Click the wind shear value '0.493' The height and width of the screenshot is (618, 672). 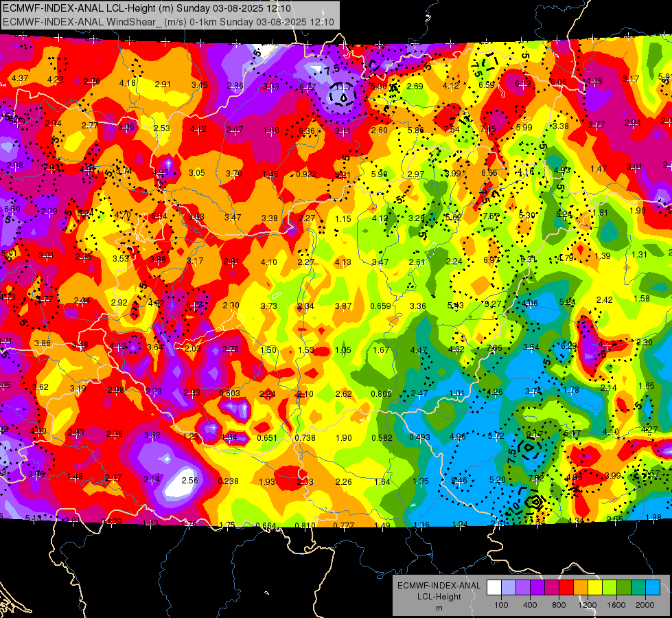[419, 437]
